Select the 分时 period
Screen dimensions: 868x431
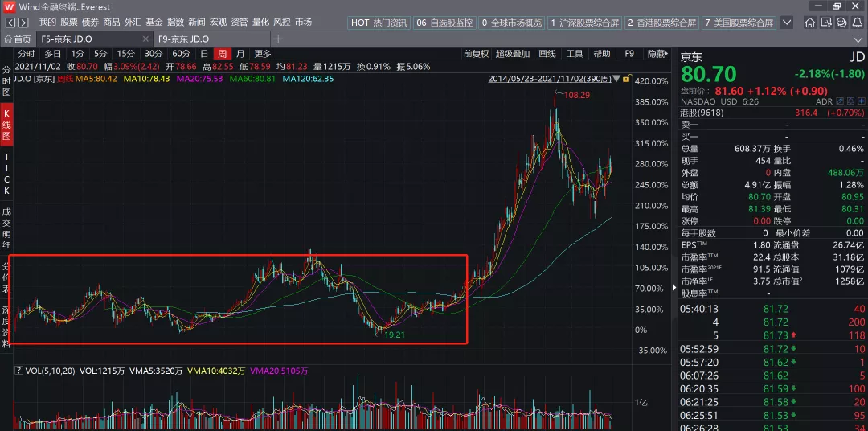point(26,54)
